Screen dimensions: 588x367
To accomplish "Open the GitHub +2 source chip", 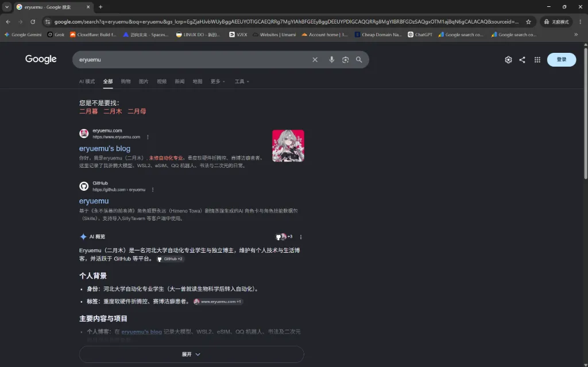I will (x=170, y=259).
